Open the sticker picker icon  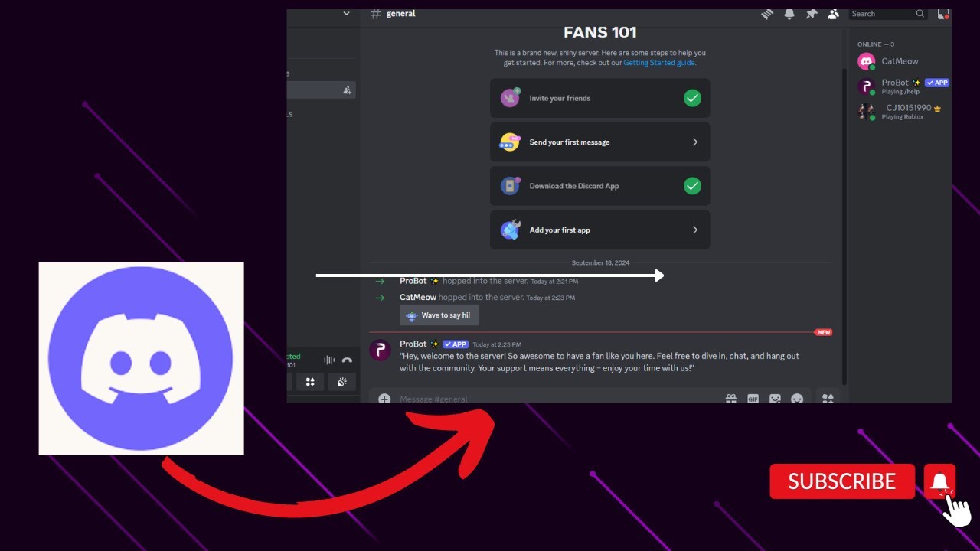pos(775,399)
